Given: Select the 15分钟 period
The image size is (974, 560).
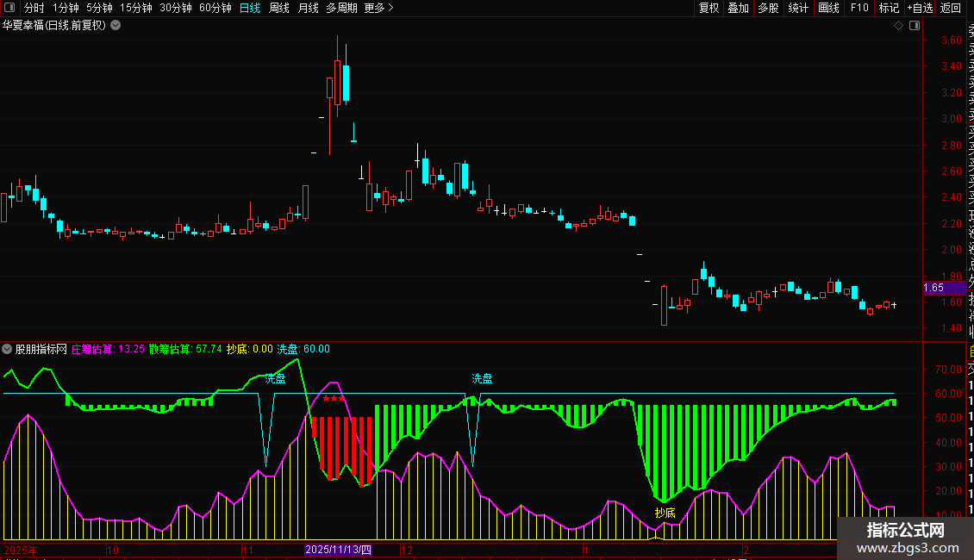Looking at the screenshot, I should click(136, 8).
